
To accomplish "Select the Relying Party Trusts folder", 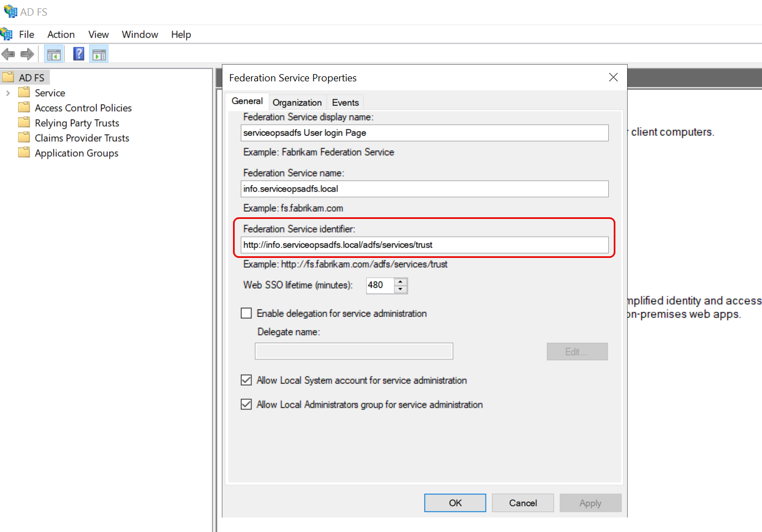I will click(77, 123).
